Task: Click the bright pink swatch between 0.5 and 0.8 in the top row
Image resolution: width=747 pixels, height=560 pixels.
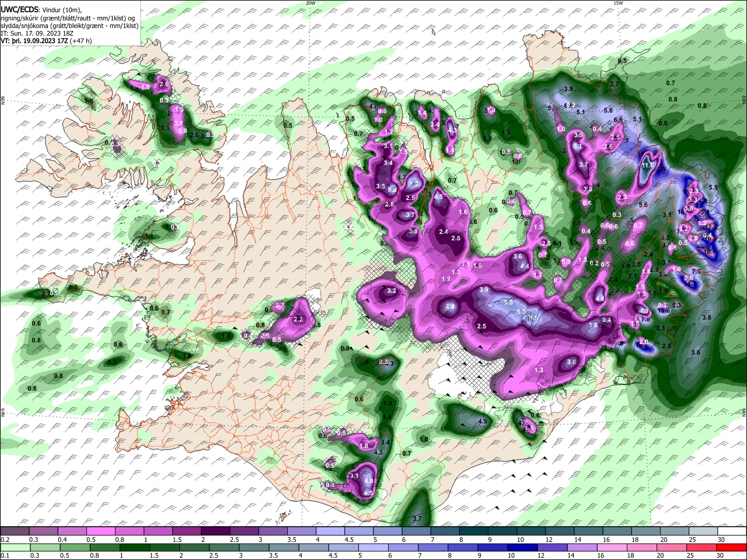Action: click(101, 531)
